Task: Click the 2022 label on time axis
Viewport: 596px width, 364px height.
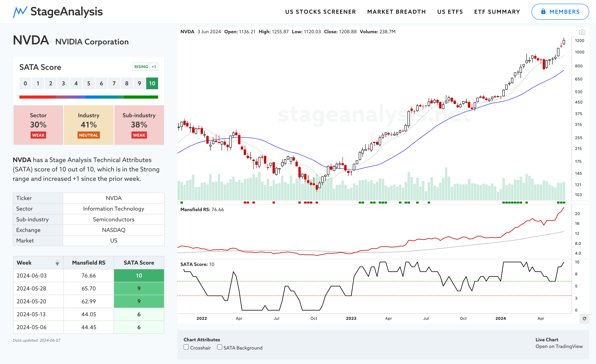Action: pyautogui.click(x=201, y=318)
